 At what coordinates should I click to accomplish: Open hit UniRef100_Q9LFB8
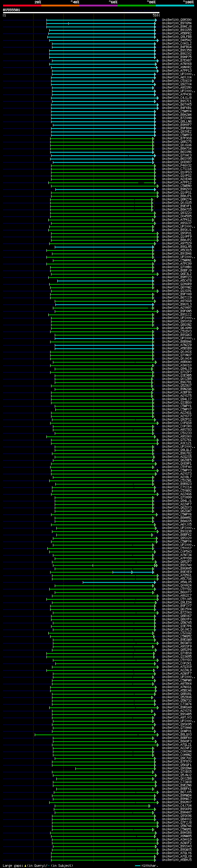[x=177, y=37]
